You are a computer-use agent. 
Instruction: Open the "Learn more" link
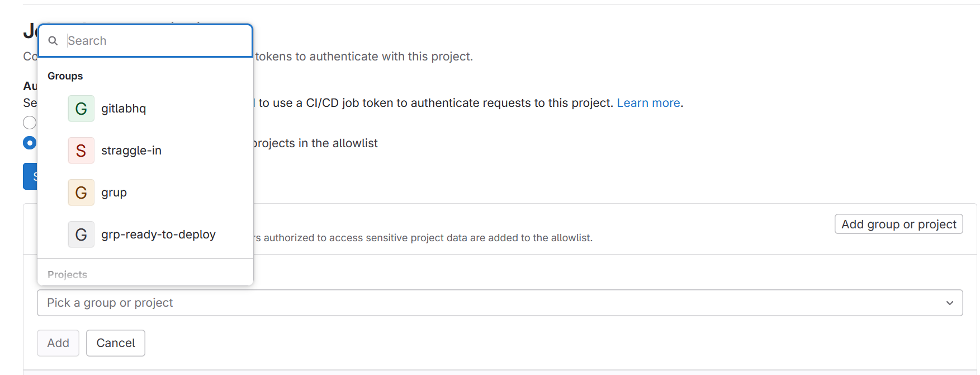point(648,102)
